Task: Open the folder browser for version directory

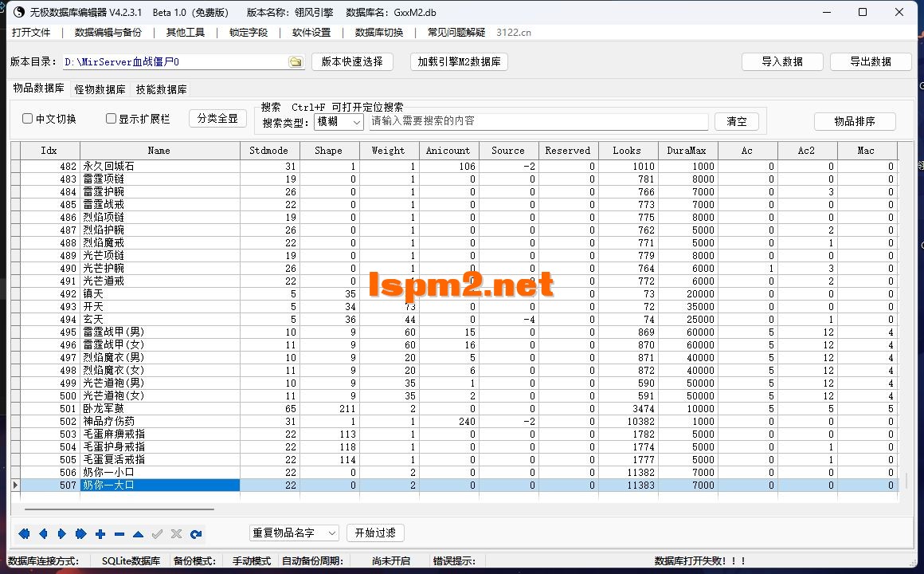Action: (x=296, y=61)
